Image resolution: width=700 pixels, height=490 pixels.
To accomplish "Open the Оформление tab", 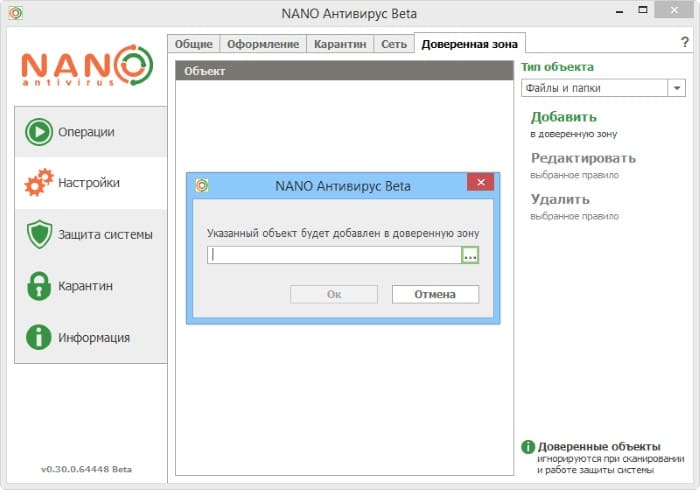I will [263, 44].
